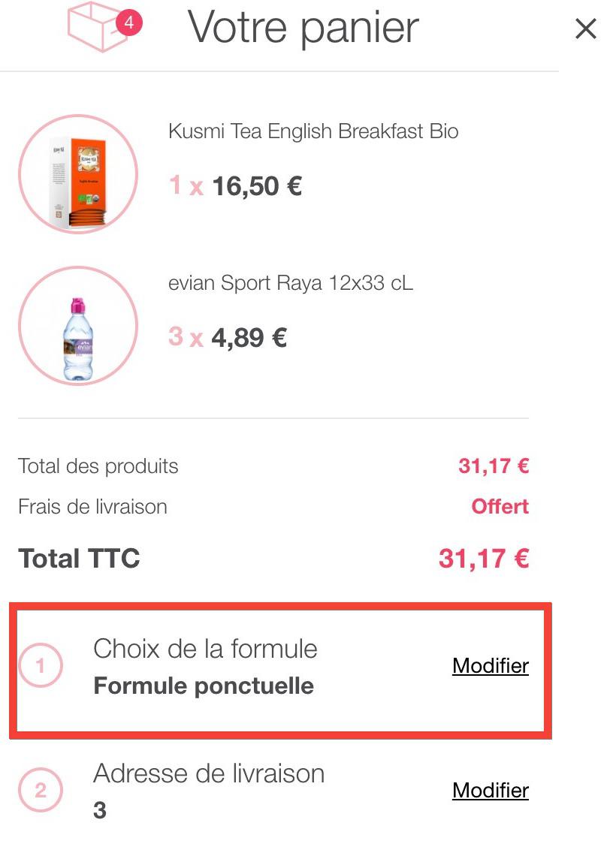Open the evian bottle product thumbnail

pyautogui.click(x=78, y=326)
